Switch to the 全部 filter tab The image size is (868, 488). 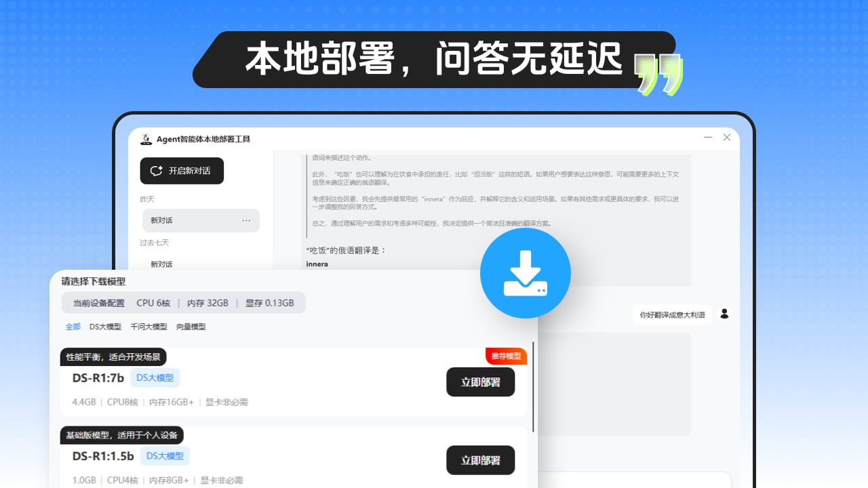73,327
